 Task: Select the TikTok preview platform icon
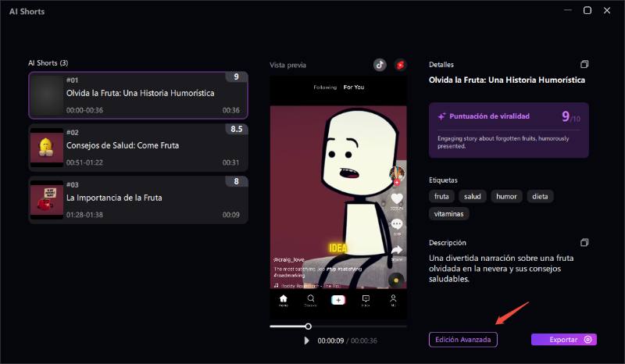click(380, 65)
